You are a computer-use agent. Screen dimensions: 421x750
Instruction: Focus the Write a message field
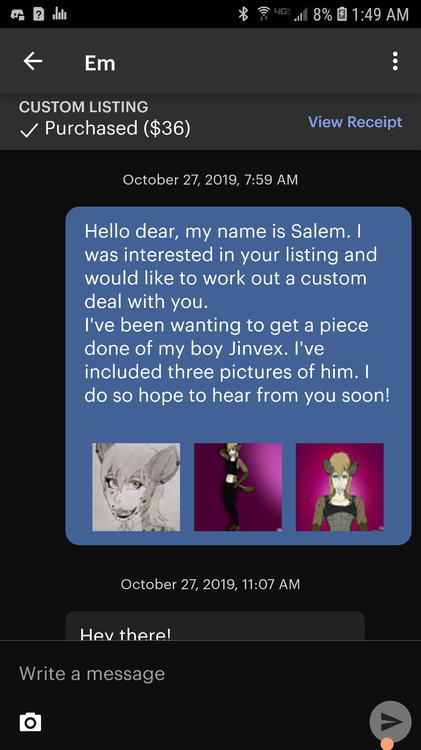tap(210, 673)
